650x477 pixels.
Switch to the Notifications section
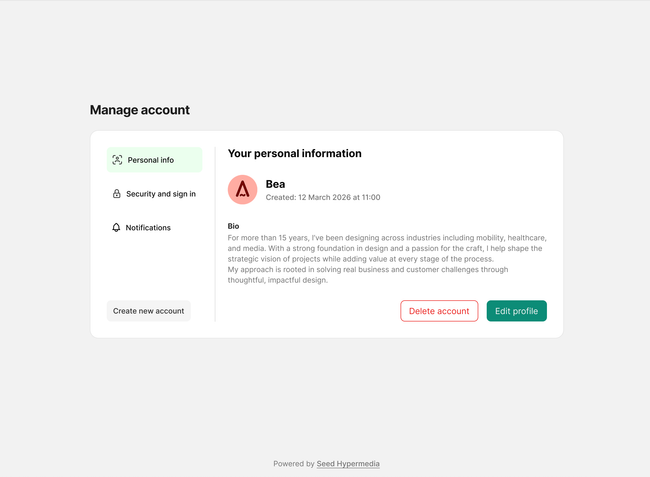(x=148, y=228)
